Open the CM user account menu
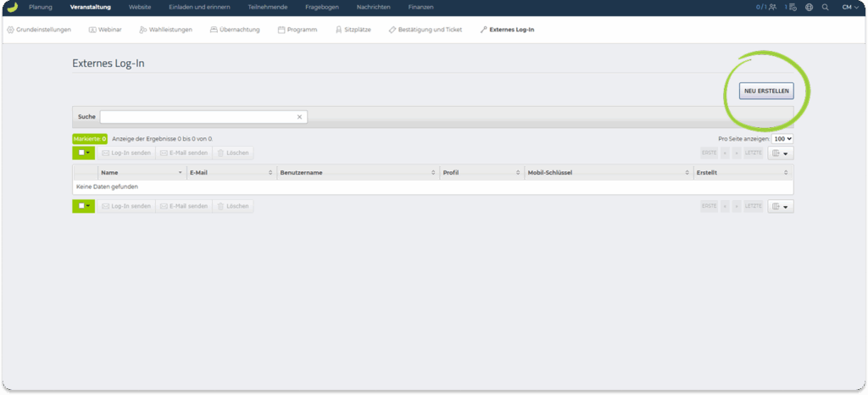The height and width of the screenshot is (395, 868). [x=848, y=7]
